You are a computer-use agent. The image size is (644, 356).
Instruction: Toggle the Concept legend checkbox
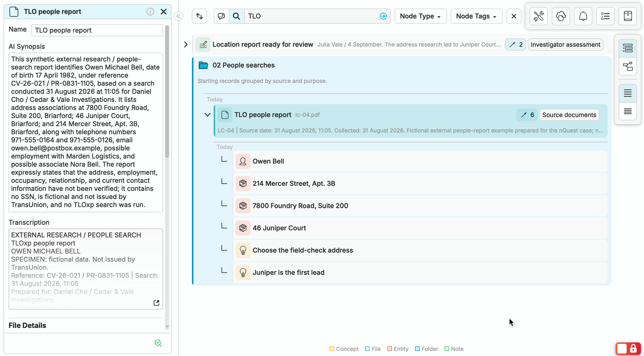[332, 349]
